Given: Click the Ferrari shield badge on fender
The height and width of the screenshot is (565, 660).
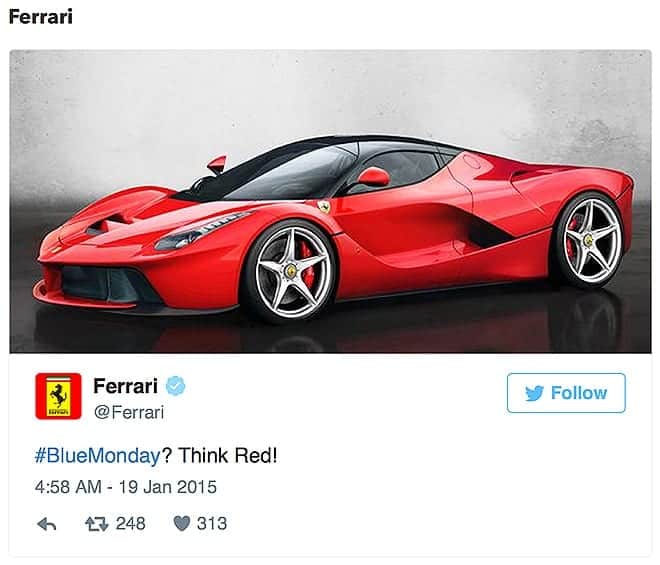Looking at the screenshot, I should pyautogui.click(x=325, y=207).
